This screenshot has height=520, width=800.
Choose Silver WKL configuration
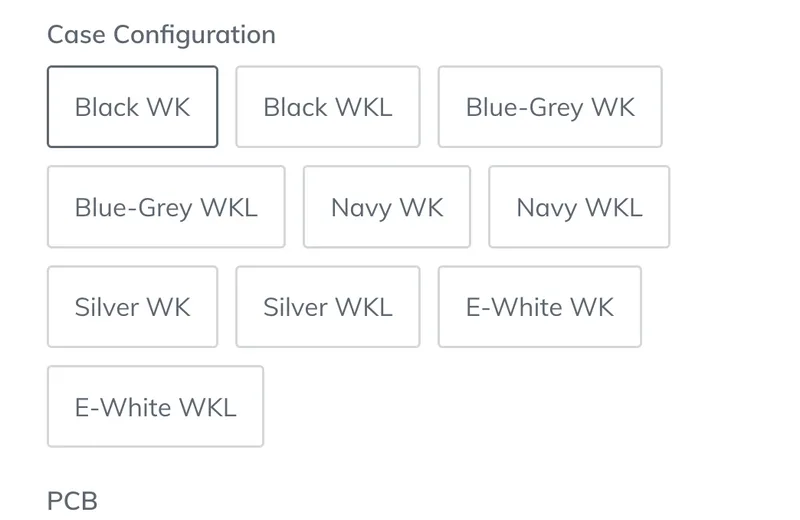pyautogui.click(x=328, y=307)
